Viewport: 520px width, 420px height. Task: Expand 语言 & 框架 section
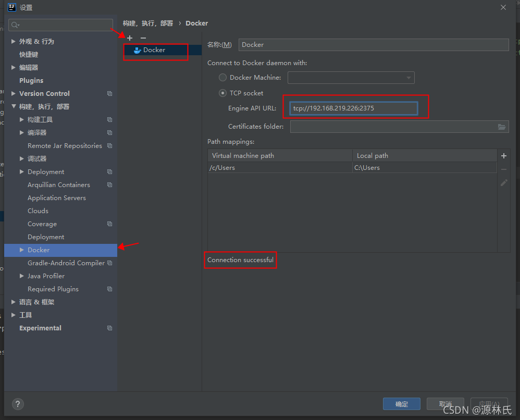[13, 302]
